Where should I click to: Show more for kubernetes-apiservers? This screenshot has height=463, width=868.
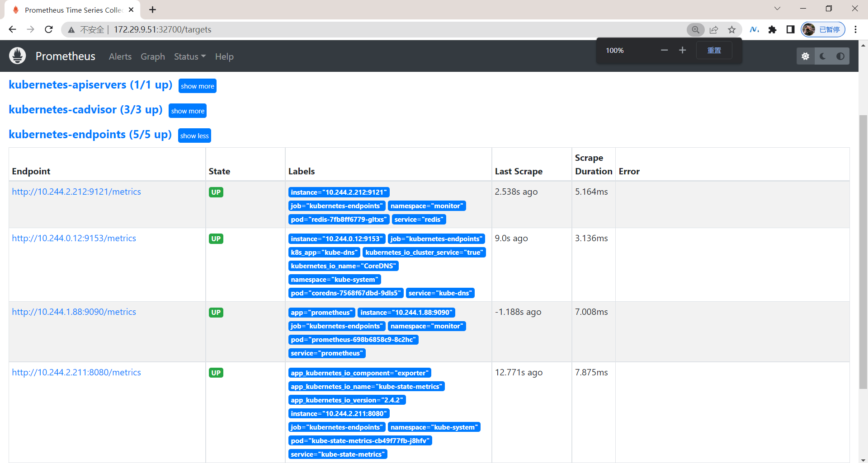[198, 86]
